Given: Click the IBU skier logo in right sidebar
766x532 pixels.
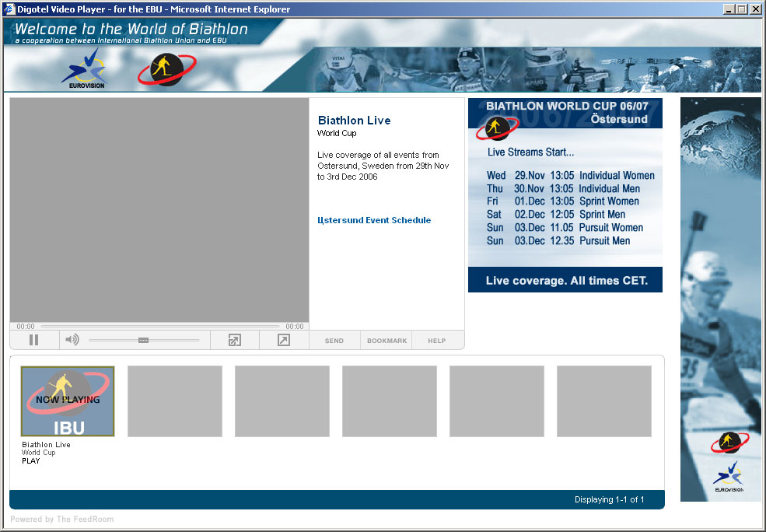Looking at the screenshot, I should point(730,442).
